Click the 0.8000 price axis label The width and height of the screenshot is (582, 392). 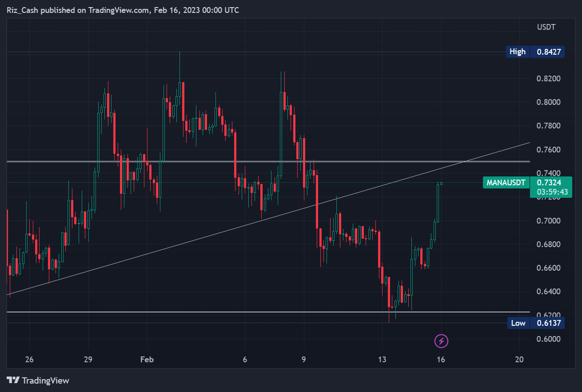[x=548, y=102]
